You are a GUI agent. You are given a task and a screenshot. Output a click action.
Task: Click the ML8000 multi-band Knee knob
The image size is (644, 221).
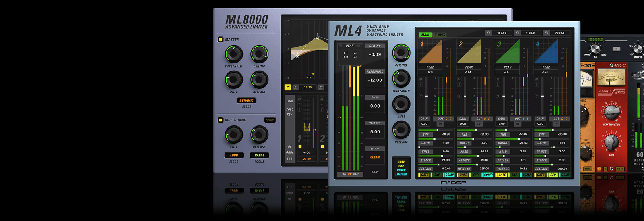pyautogui.click(x=233, y=135)
